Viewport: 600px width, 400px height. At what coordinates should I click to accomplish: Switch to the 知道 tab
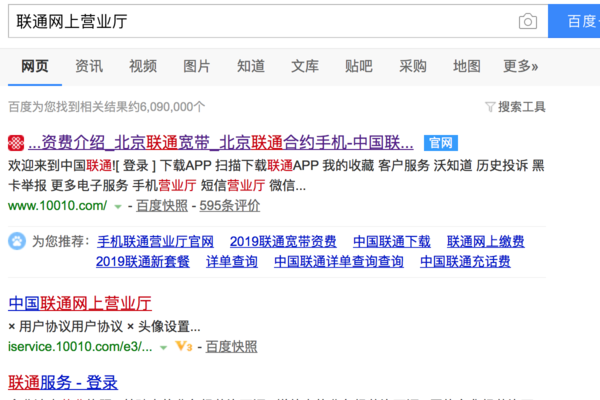pos(251,66)
